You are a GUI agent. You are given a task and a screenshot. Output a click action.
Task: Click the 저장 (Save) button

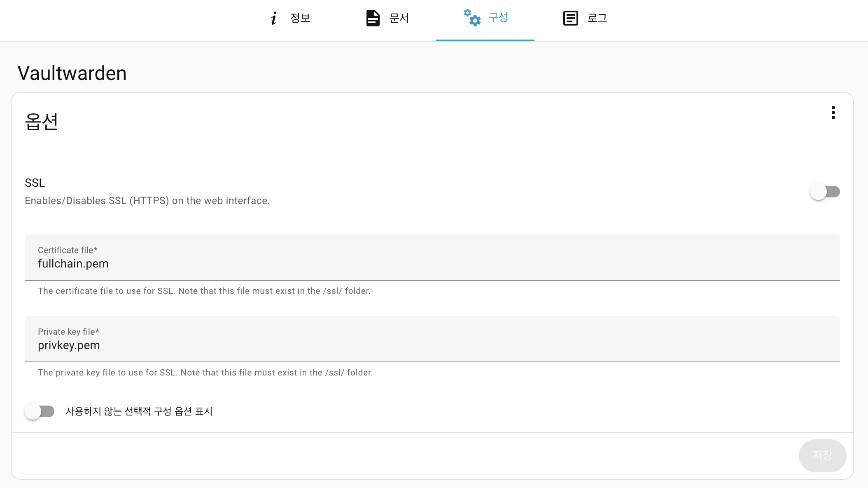click(822, 455)
